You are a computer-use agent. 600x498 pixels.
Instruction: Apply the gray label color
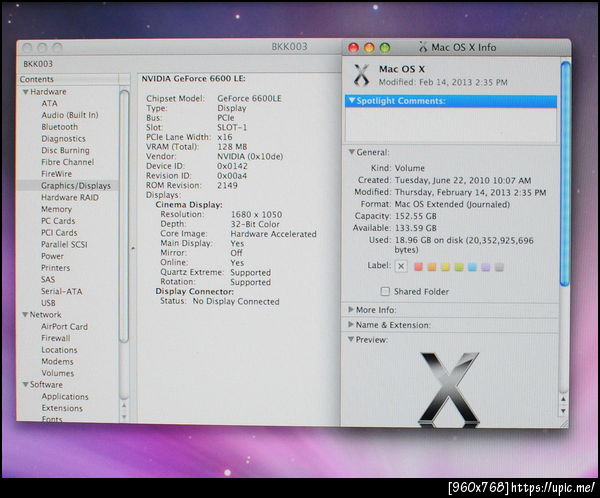click(499, 266)
